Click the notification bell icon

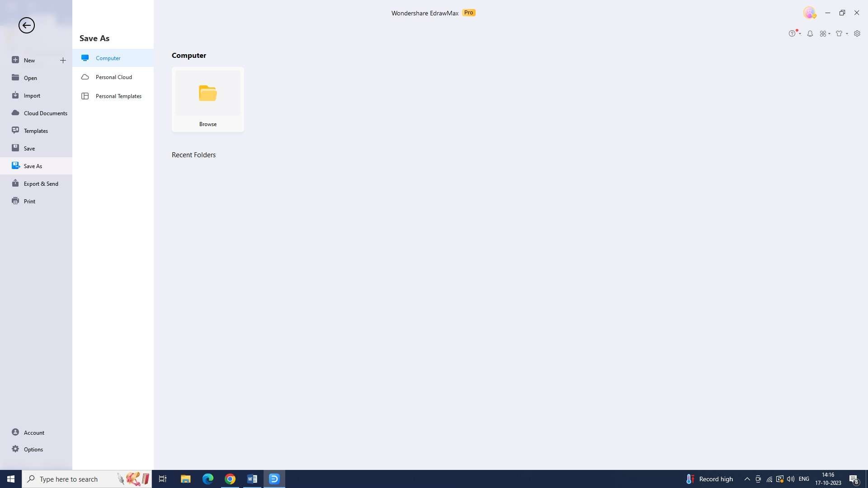(x=810, y=33)
